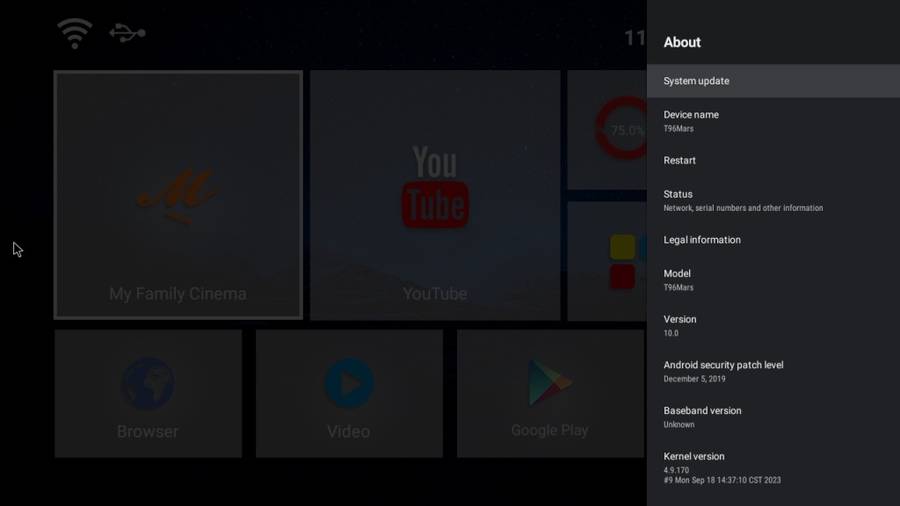The height and width of the screenshot is (506, 900).
Task: Click the USB connection icon
Action: pyautogui.click(x=127, y=33)
